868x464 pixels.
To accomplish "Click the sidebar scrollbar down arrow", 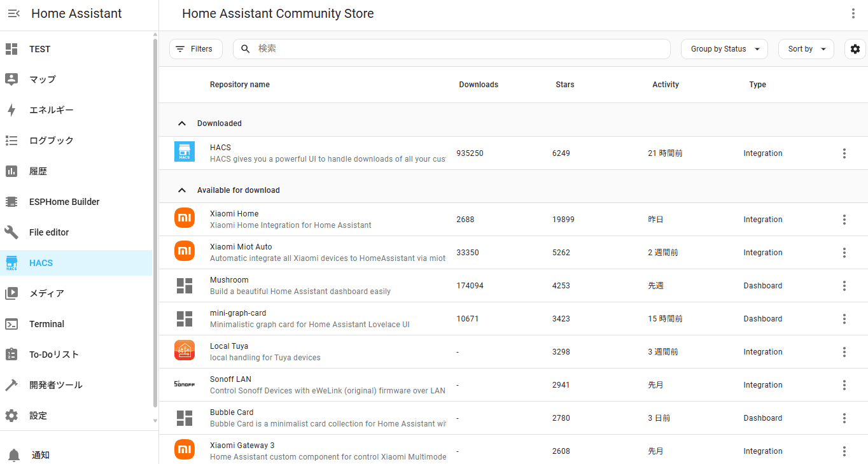I will pyautogui.click(x=155, y=421).
